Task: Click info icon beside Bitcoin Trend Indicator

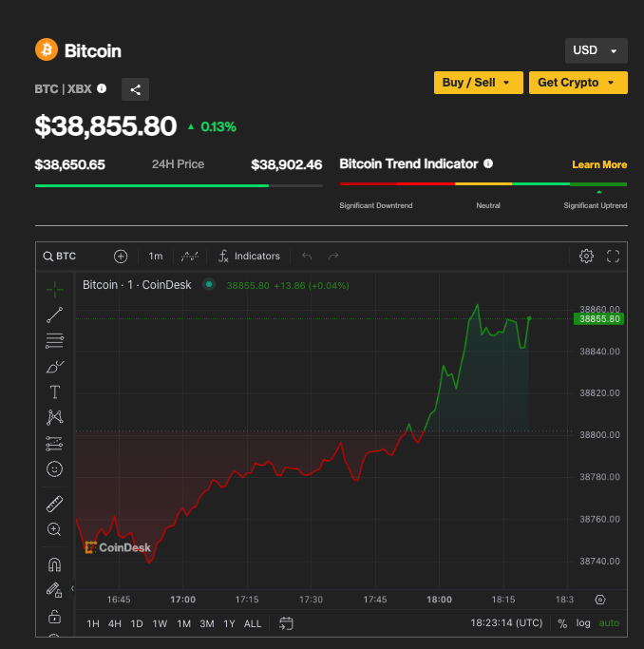Action: (x=488, y=163)
